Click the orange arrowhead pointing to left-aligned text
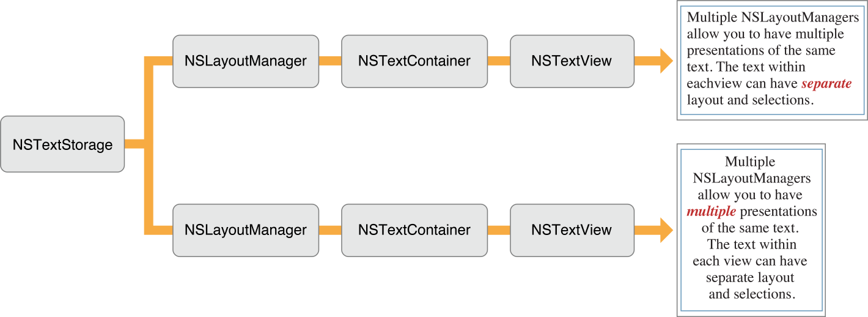 point(665,61)
